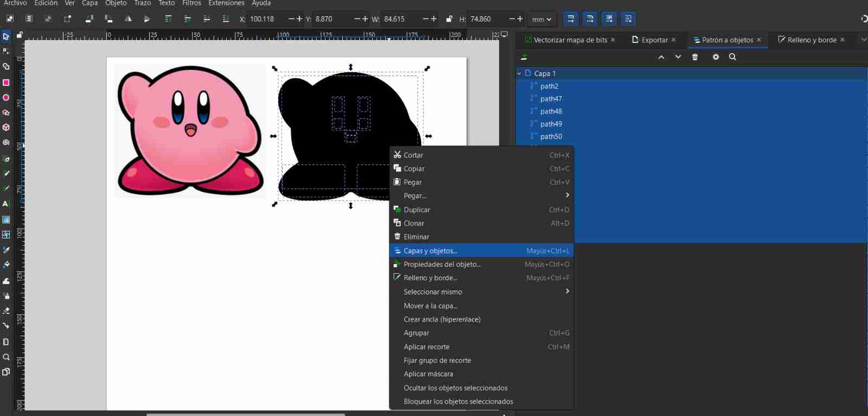Toggle scale stroke width option
Viewport: 868px width, 416px height.
571,19
